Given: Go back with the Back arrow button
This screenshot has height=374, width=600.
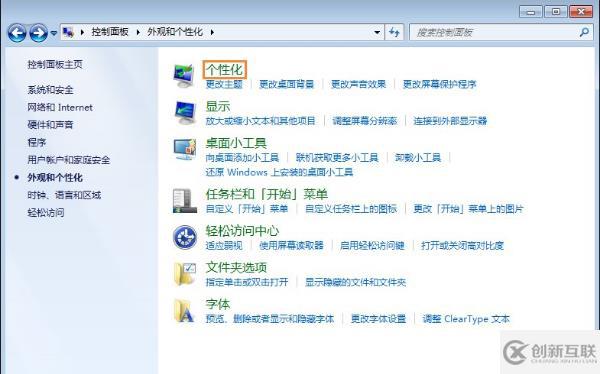Looking at the screenshot, I should coord(17,33).
